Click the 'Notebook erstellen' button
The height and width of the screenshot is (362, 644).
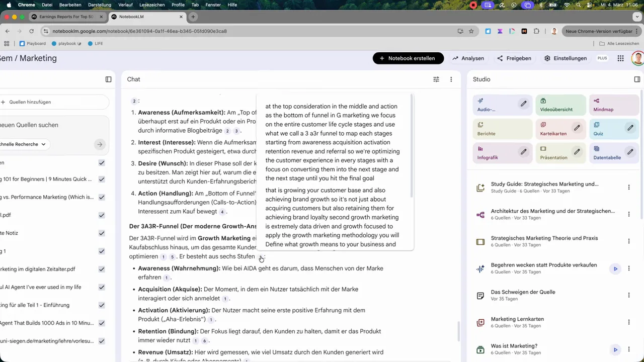click(408, 58)
